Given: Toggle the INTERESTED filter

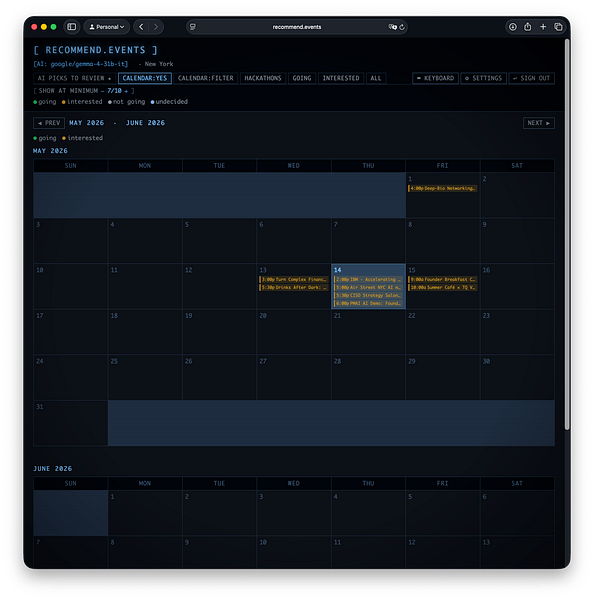Looking at the screenshot, I should point(341,78).
